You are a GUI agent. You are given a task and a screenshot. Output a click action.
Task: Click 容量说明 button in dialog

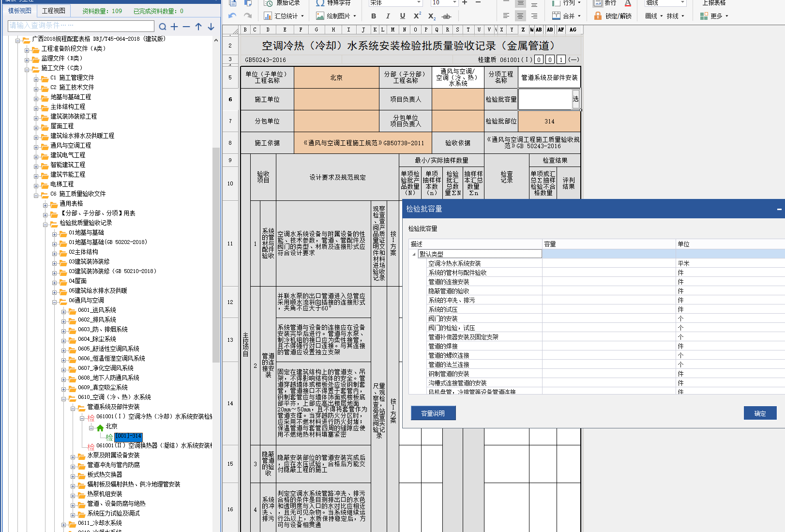click(x=433, y=413)
